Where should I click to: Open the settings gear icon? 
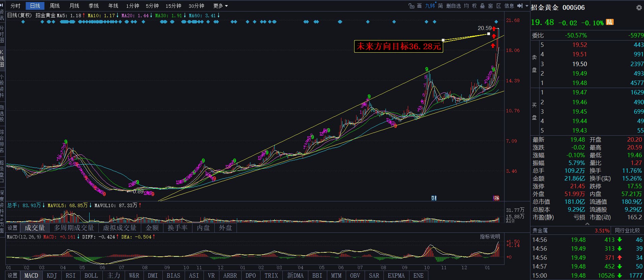(x=639, y=7)
